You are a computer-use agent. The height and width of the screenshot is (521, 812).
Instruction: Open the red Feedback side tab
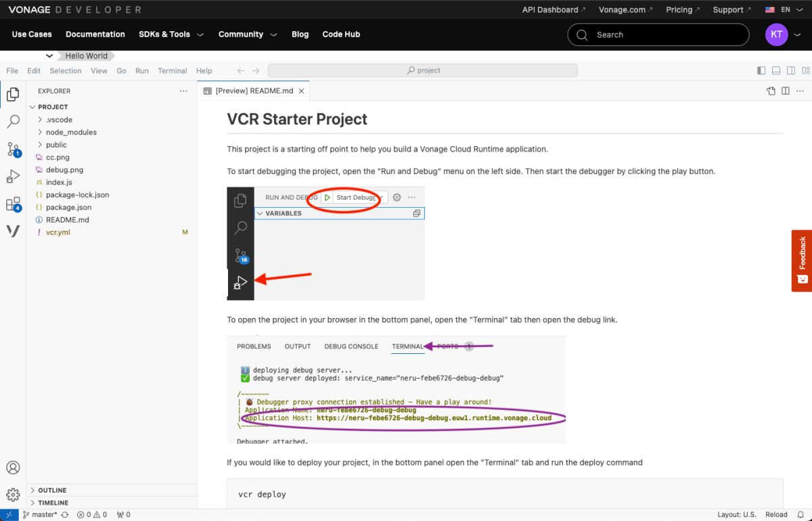coord(802,260)
